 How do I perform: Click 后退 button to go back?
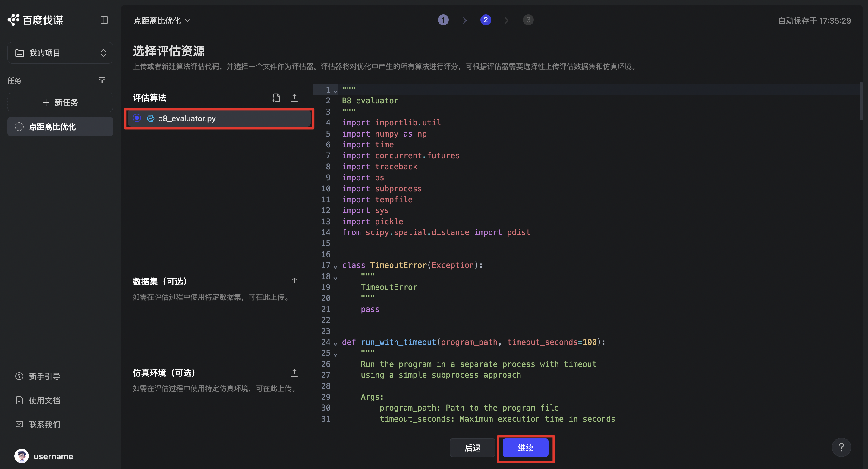pyautogui.click(x=472, y=448)
